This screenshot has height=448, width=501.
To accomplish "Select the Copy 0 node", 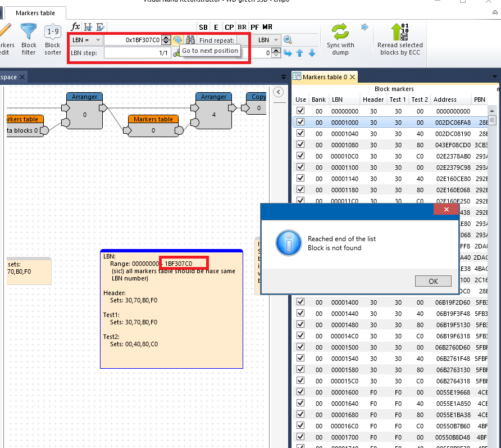I will coord(254,104).
